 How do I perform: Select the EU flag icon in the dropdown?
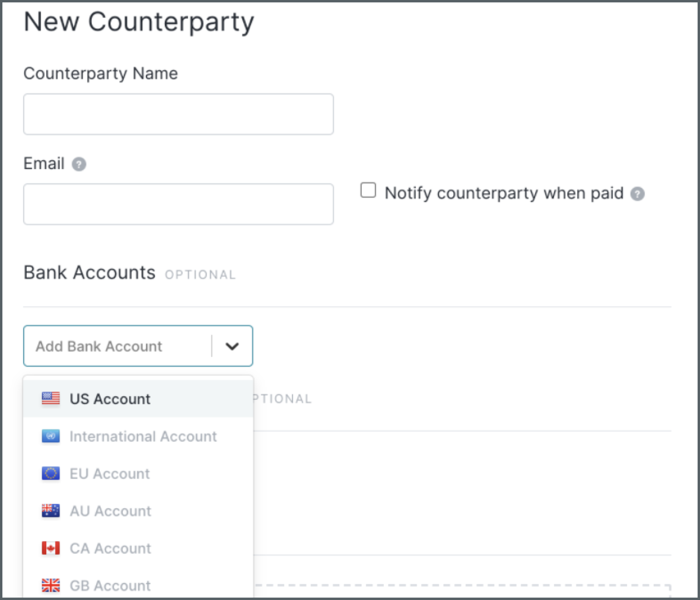point(50,474)
